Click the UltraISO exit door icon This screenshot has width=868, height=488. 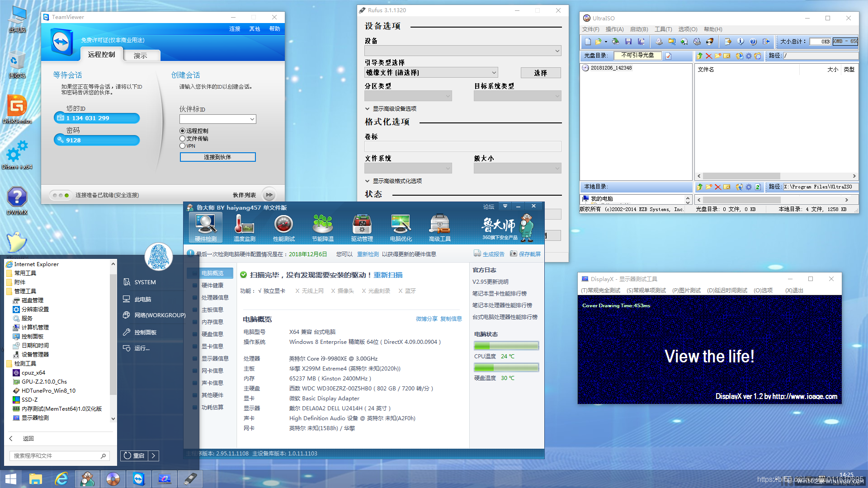point(766,42)
